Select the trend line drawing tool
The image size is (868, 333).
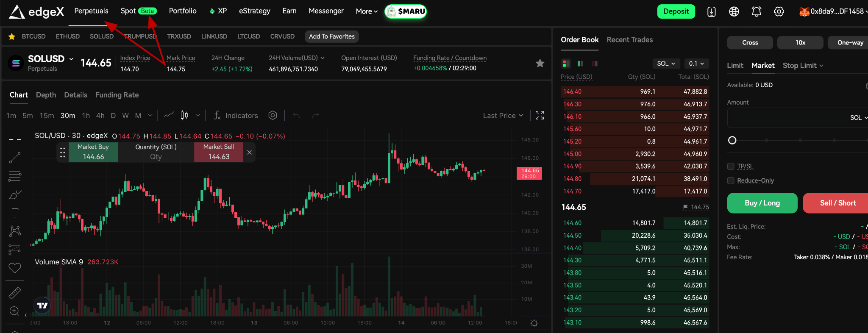(15, 158)
